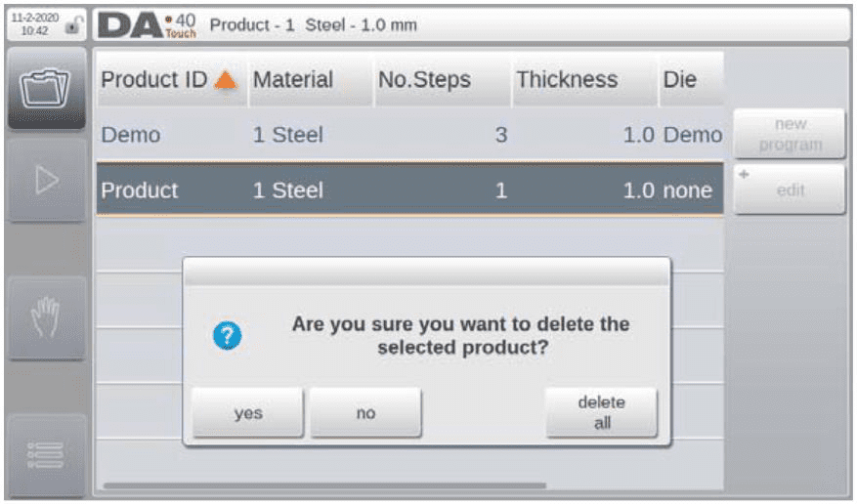Toggle Product ID sort orange arrow
Image resolution: width=857 pixels, height=504 pixels.
pos(226,81)
